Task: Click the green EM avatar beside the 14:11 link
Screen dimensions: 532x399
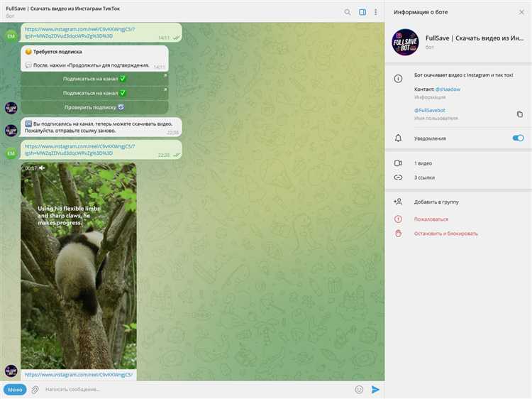Action: click(x=11, y=35)
